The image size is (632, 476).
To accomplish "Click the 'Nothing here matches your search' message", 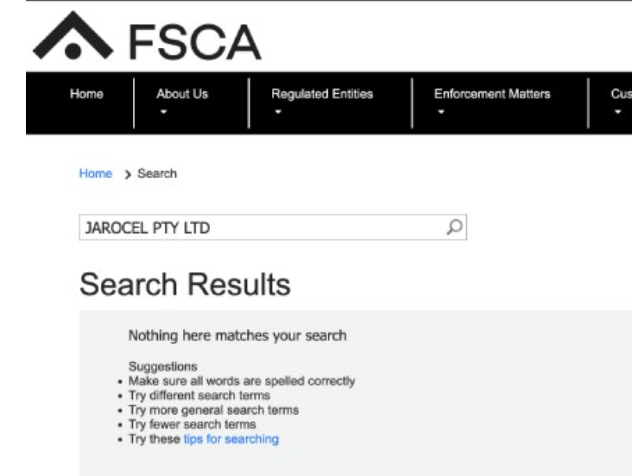I will click(x=238, y=336).
